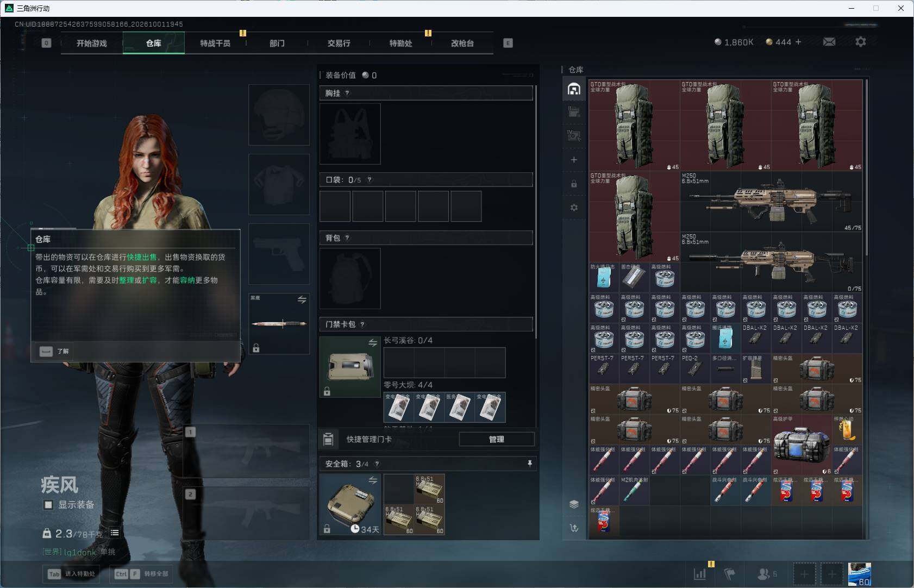Switch to the 特战干员 tab
The image size is (914, 588).
(x=215, y=43)
